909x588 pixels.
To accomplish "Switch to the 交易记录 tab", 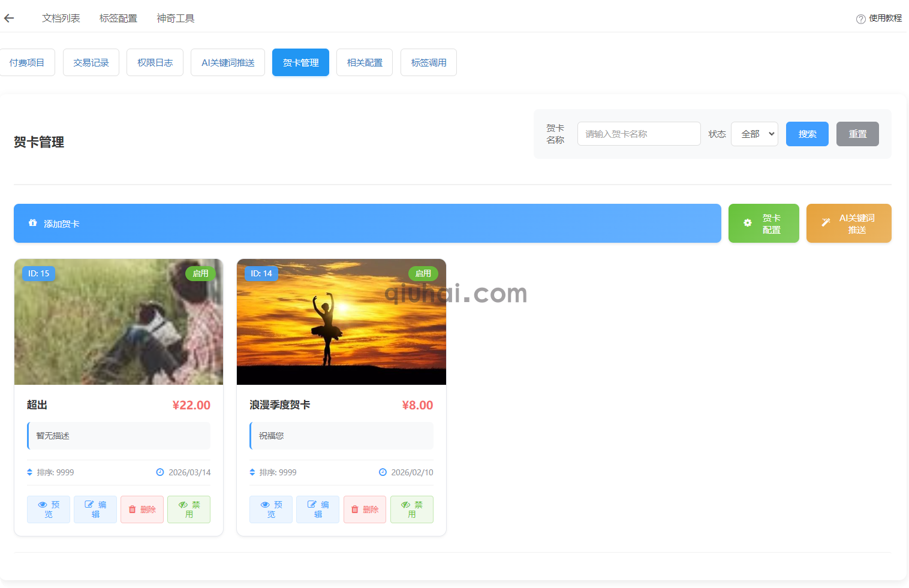I will click(91, 62).
